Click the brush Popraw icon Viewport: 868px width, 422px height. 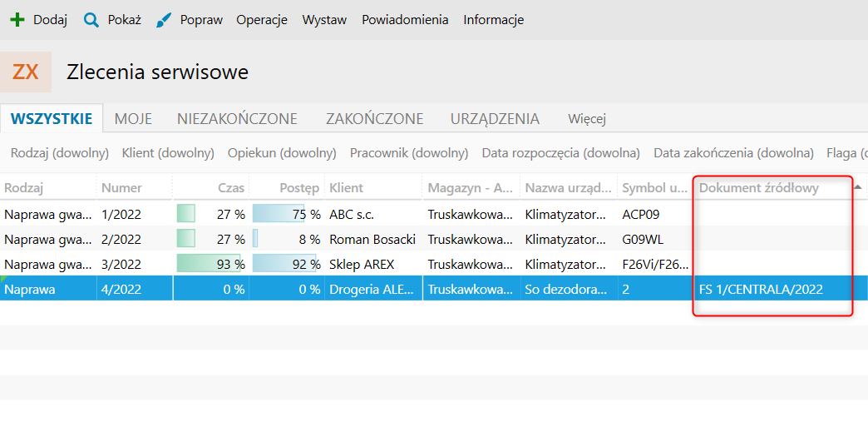click(x=164, y=20)
